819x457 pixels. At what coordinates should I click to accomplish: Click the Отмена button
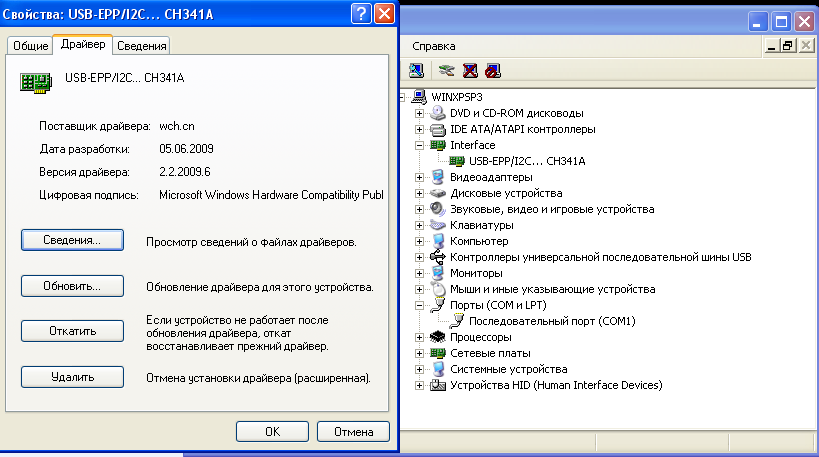(x=352, y=432)
